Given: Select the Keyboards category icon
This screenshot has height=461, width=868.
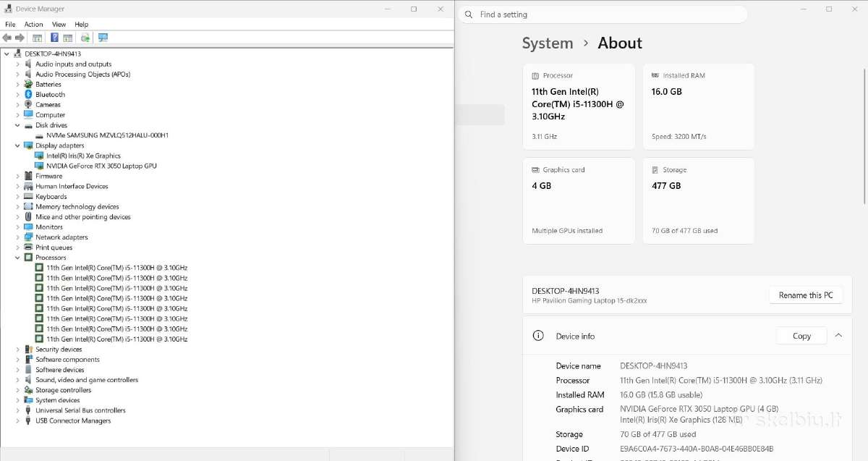Looking at the screenshot, I should [x=28, y=197].
